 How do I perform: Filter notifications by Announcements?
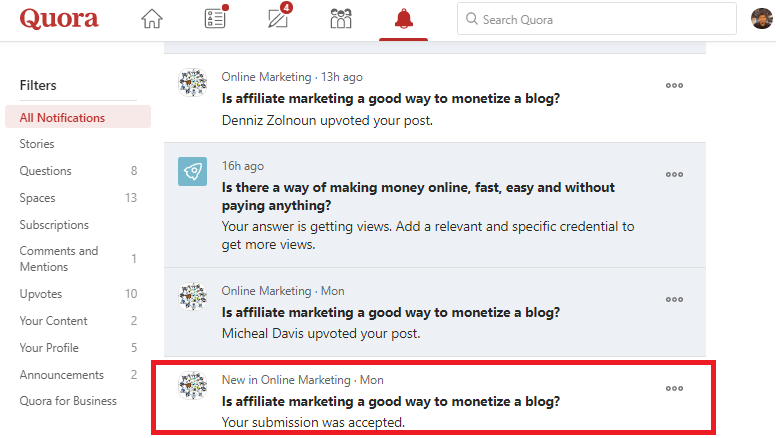click(x=78, y=375)
